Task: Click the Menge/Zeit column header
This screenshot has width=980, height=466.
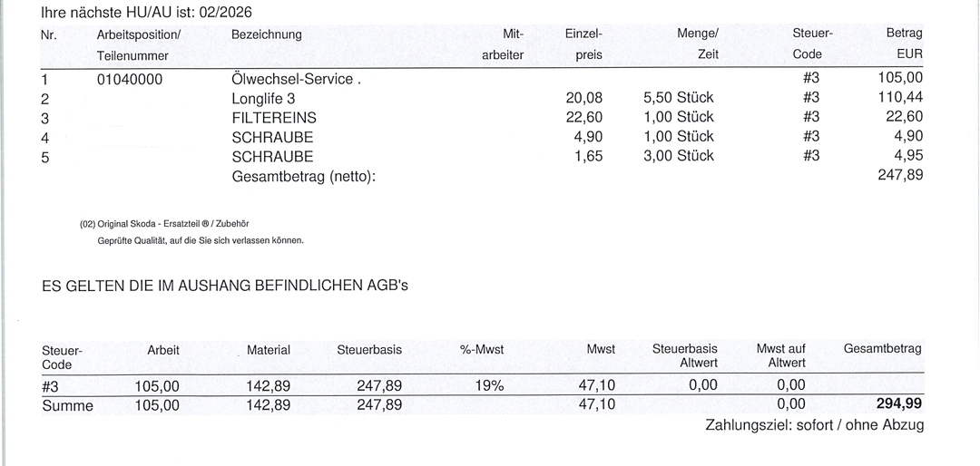Action: [698, 44]
